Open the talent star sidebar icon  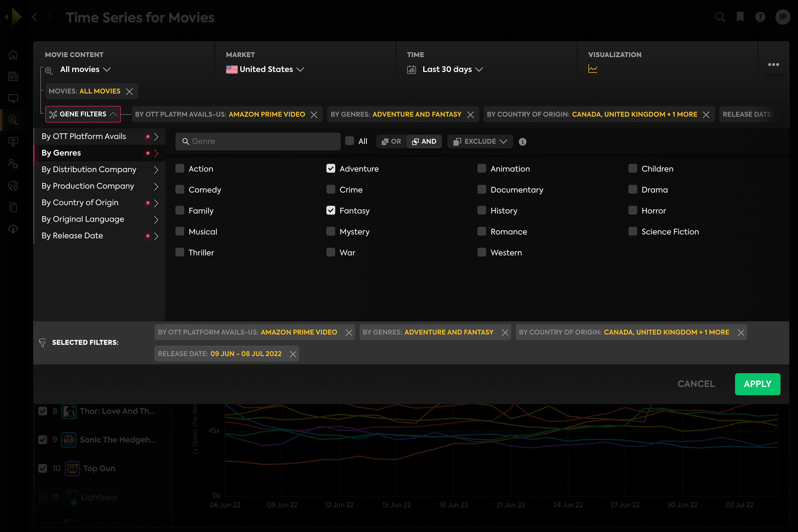pos(13,164)
